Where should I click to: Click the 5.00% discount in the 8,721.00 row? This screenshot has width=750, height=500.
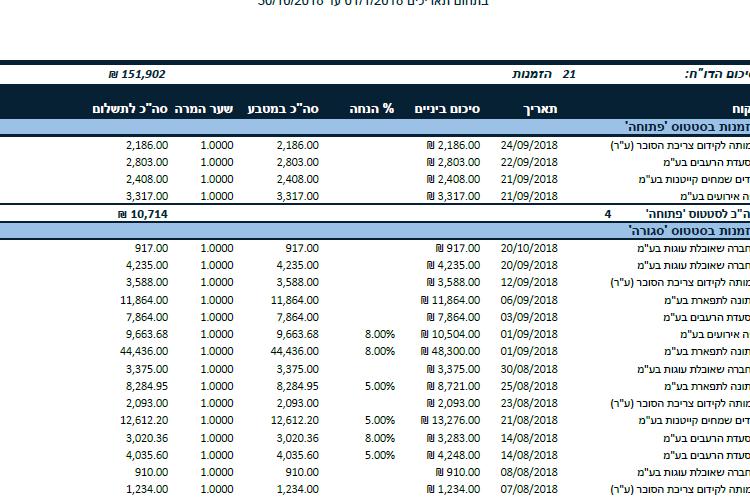point(380,386)
